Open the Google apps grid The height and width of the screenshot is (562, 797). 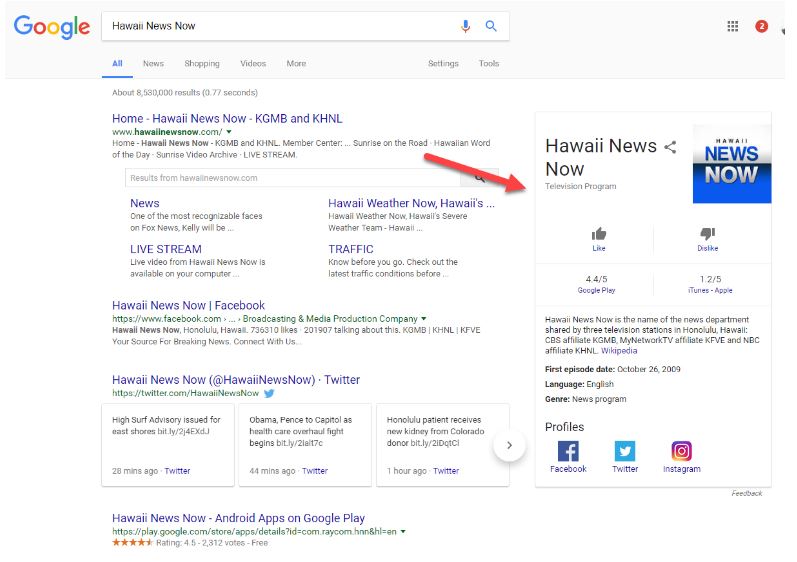732,26
